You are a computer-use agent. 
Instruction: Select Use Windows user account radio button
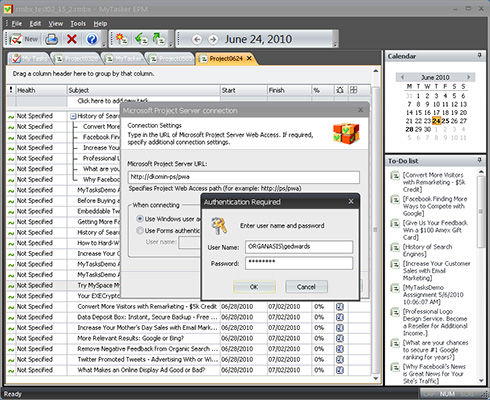point(140,219)
